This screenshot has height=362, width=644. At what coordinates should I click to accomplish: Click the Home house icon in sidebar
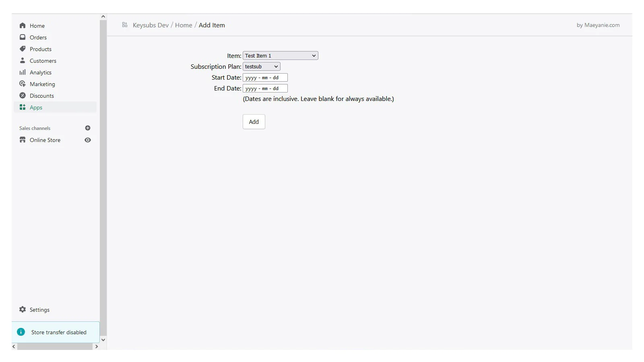coord(23,25)
